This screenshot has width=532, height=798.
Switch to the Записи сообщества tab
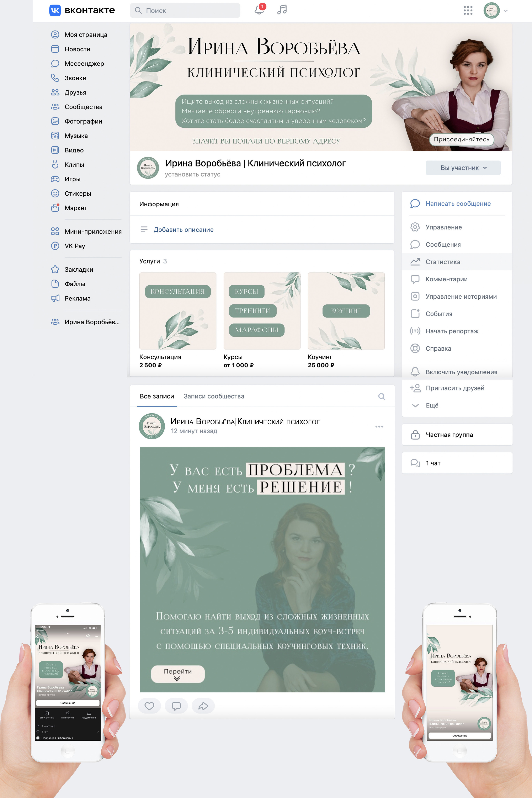coord(214,396)
